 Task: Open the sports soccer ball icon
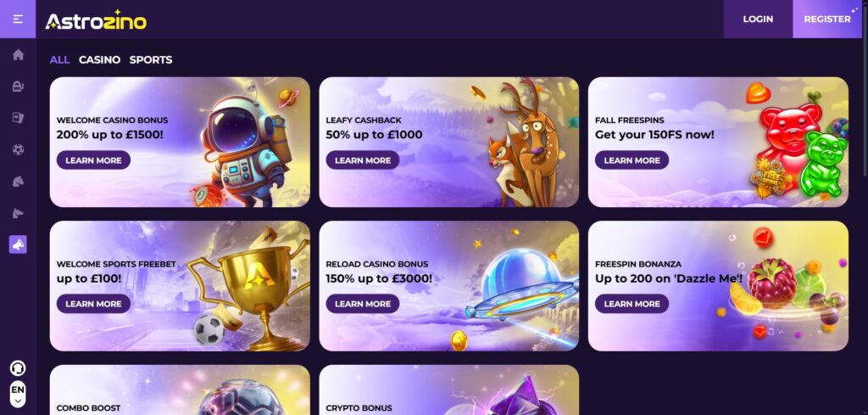point(19,149)
